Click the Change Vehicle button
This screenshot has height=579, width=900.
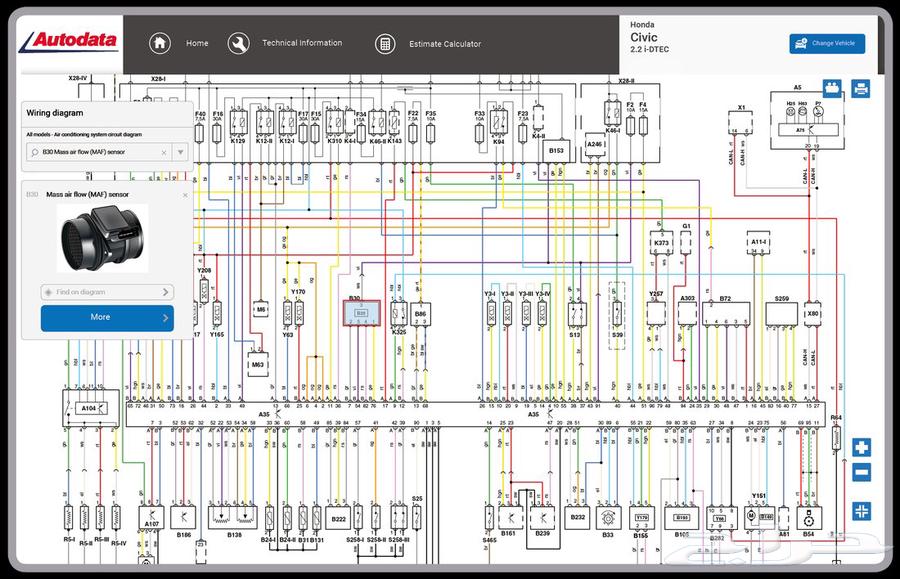pyautogui.click(x=827, y=43)
